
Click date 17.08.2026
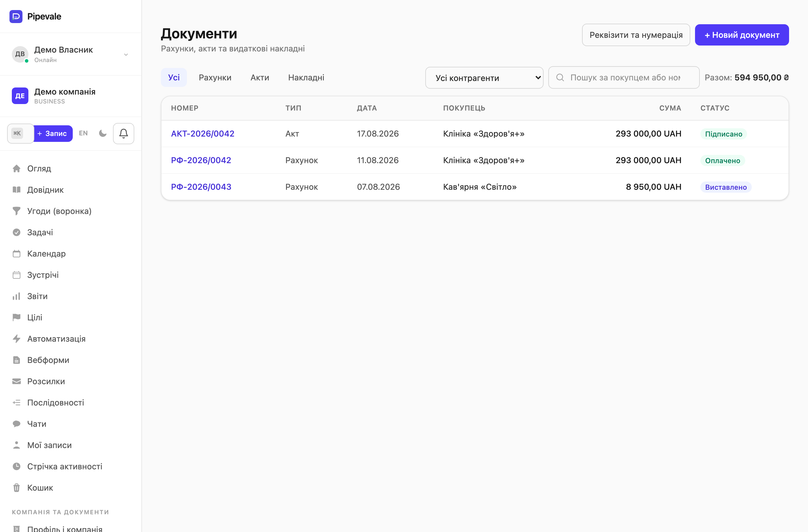click(x=377, y=134)
